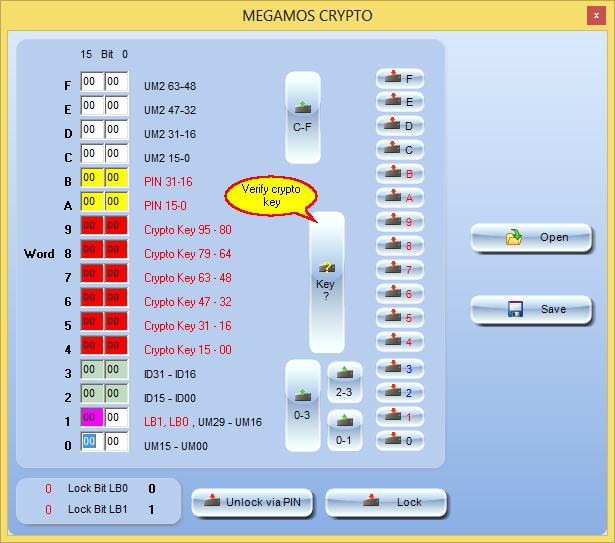Select Crypto Key 95-80 low byte field
The width and height of the screenshot is (615, 543).
point(116,225)
